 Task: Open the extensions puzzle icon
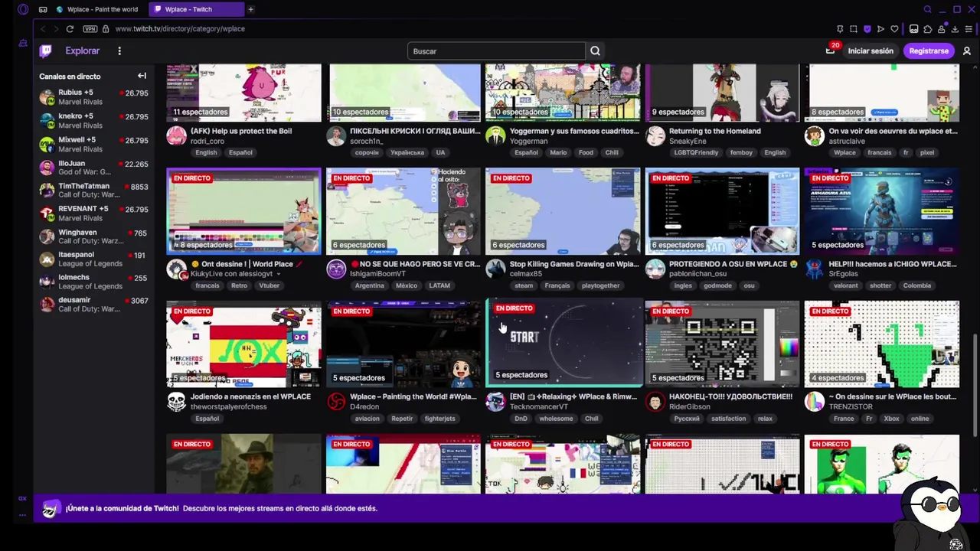927,29
